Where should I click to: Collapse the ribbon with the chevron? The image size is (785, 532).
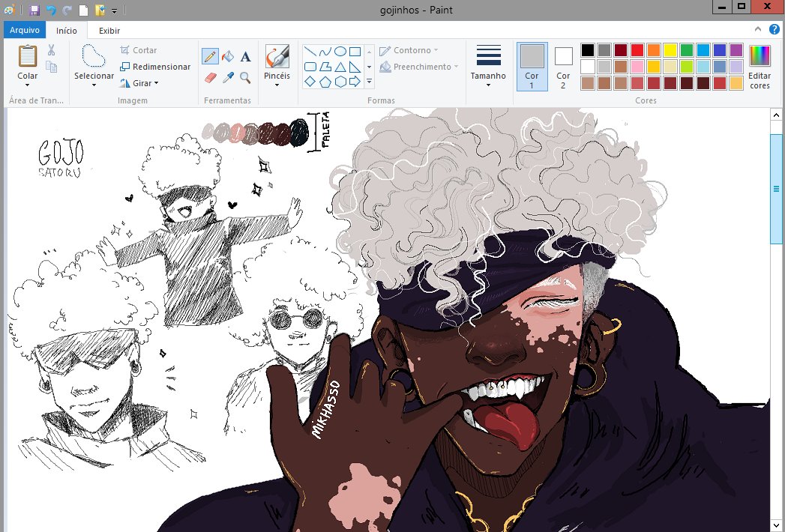(758, 29)
